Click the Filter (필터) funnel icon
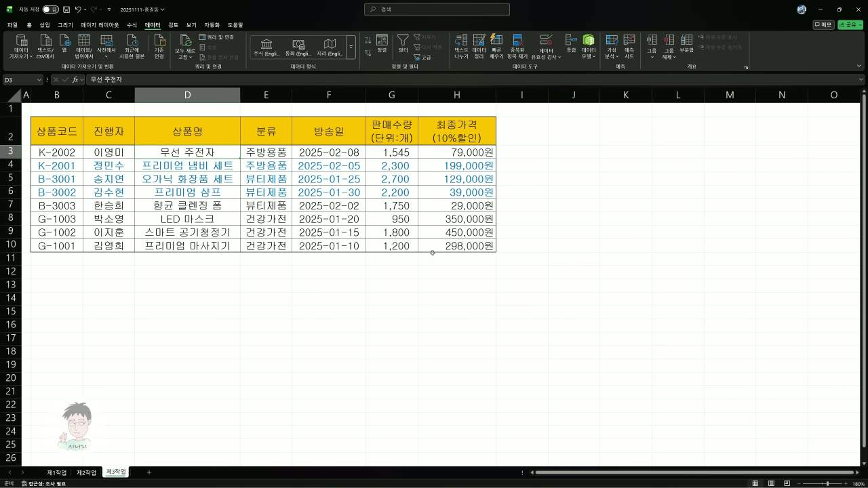 403,42
